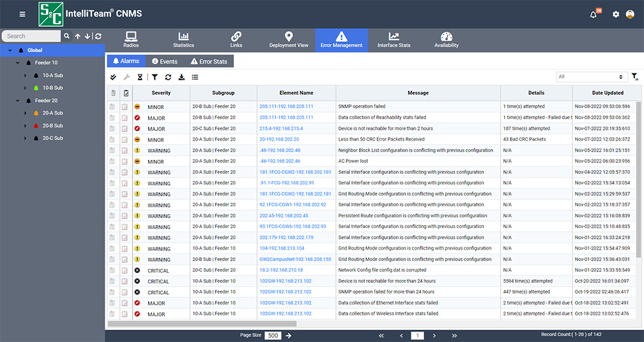Screen dimensions: 644x342
Task: Click the funnel filter icon in alarms toolbar
Action: 154,77
